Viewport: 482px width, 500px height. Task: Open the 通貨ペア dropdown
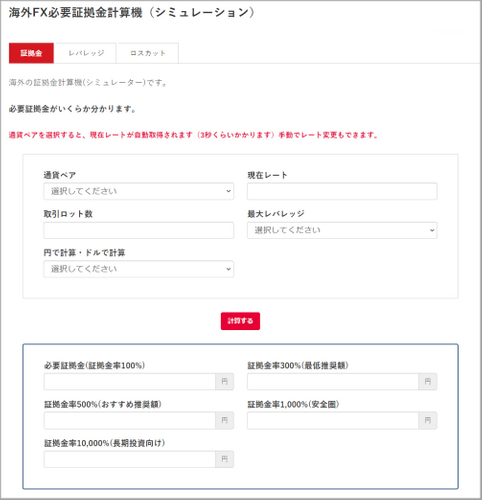pos(139,191)
